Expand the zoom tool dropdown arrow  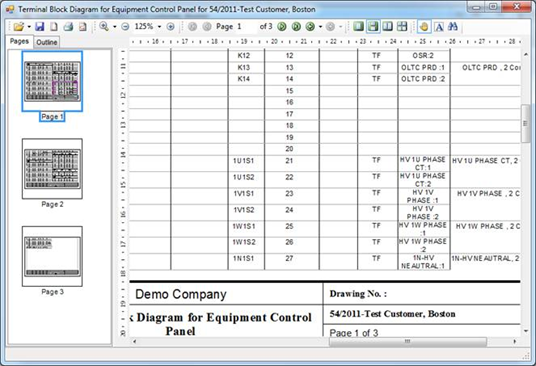click(115, 27)
